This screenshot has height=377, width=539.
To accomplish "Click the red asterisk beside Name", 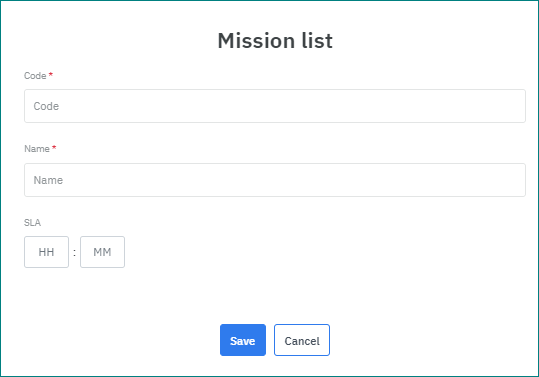I will point(54,147).
